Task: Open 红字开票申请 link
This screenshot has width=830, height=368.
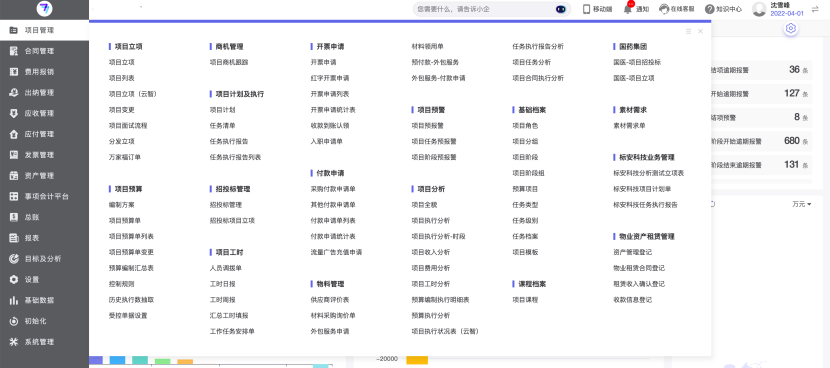Action: (330, 78)
